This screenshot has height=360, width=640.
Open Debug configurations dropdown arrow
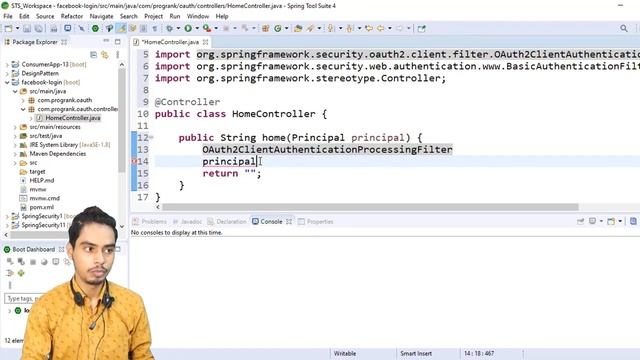[x=178, y=29]
